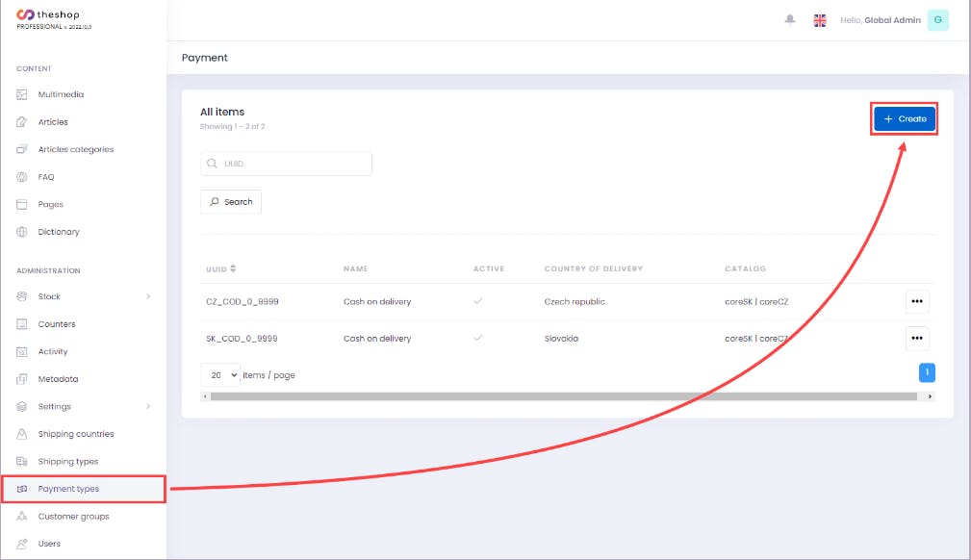Click the Payment types icon
The image size is (971, 560).
point(22,489)
